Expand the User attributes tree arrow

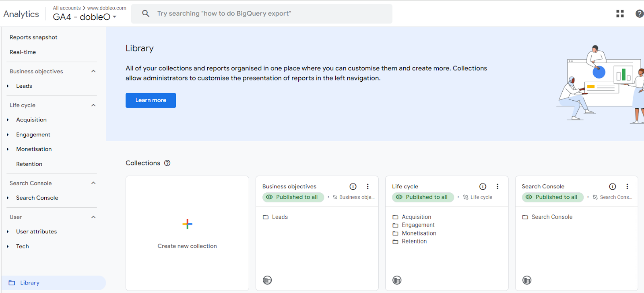point(8,232)
